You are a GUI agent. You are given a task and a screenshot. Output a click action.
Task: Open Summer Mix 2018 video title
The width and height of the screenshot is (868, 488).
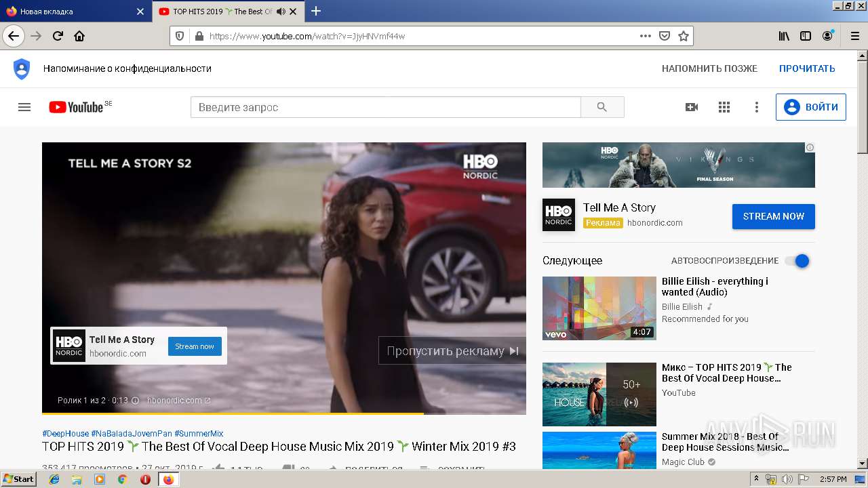726,442
